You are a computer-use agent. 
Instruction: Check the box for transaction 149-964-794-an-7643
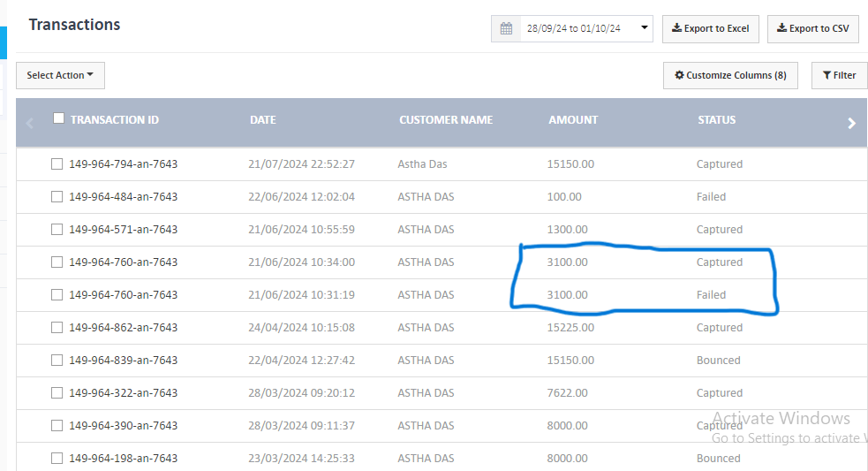(57, 164)
